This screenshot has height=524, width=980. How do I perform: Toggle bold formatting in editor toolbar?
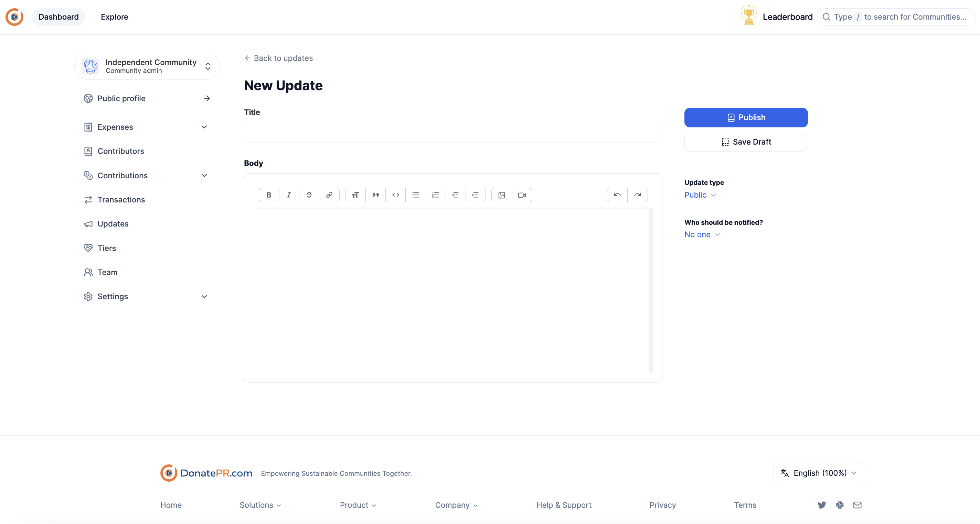[x=269, y=195]
